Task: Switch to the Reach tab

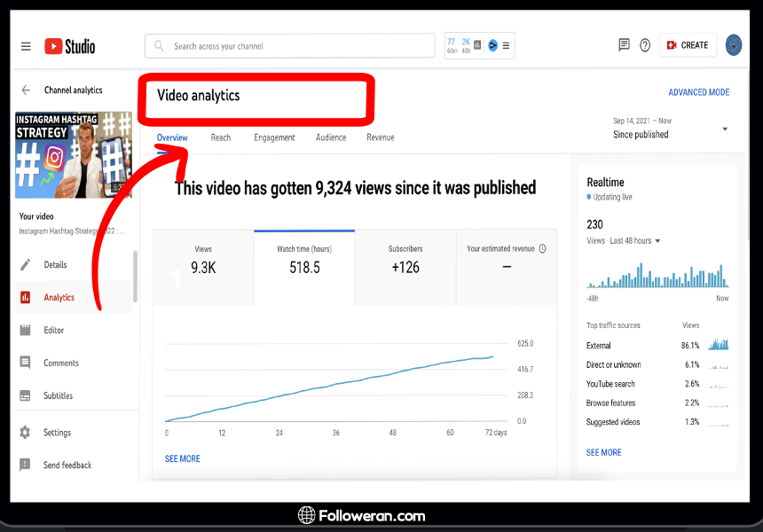Action: [x=221, y=138]
